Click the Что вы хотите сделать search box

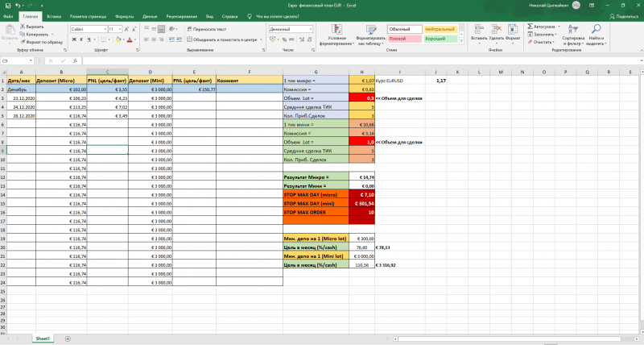tap(277, 16)
